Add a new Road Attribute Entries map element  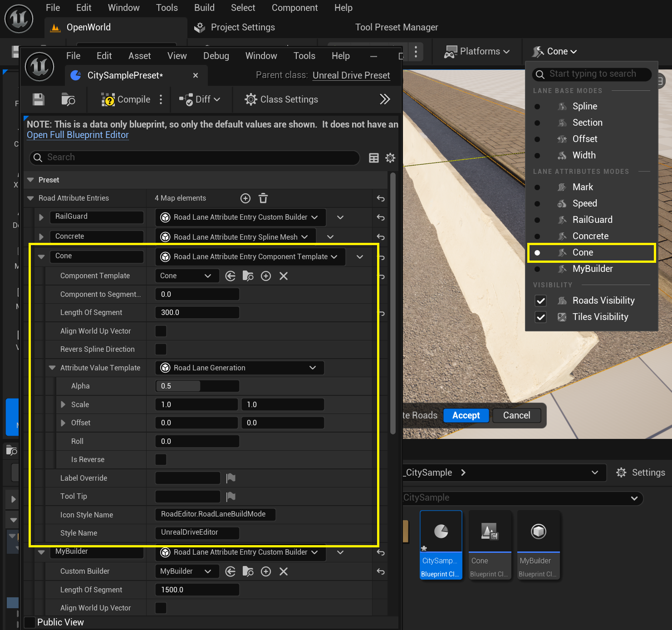click(245, 198)
